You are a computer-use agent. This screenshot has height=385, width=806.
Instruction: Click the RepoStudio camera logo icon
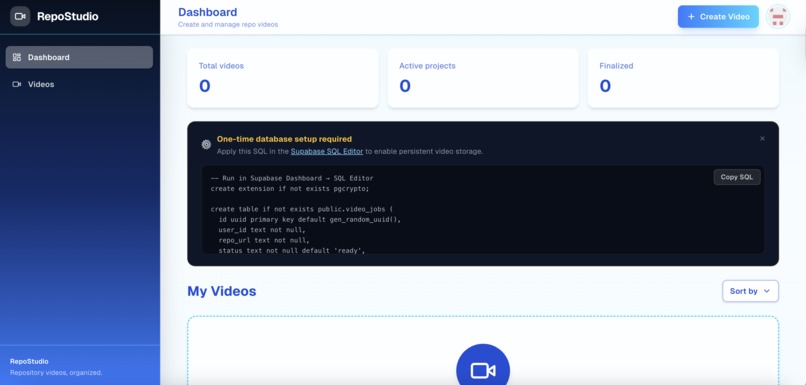(x=20, y=16)
